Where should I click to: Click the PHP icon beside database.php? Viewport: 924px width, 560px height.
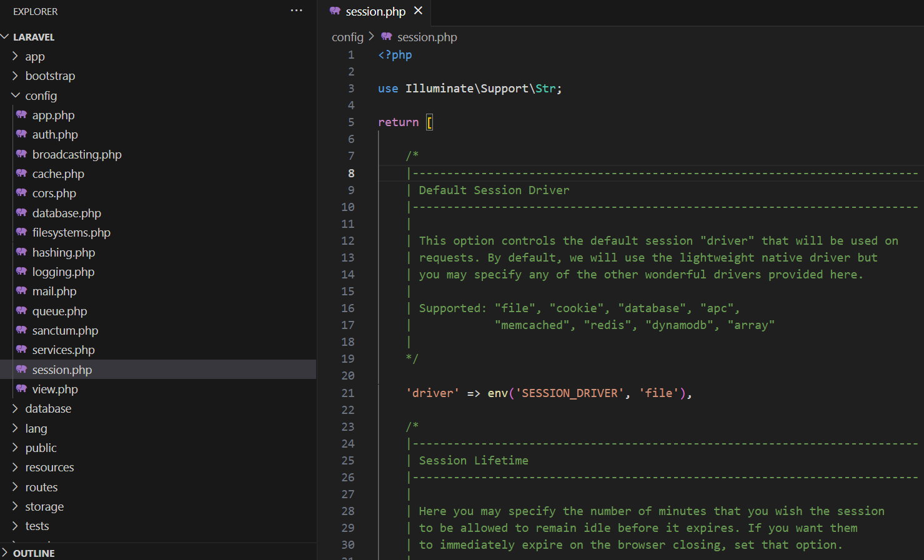pos(21,213)
